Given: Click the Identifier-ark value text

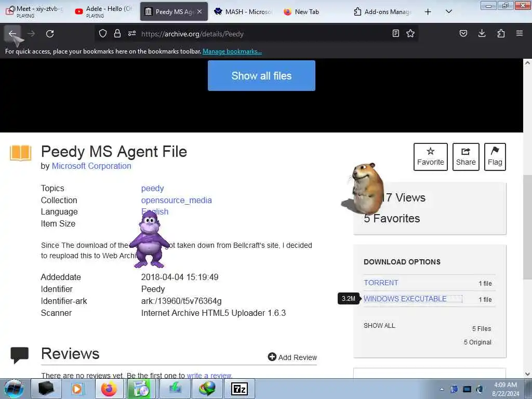Looking at the screenshot, I should [181, 301].
